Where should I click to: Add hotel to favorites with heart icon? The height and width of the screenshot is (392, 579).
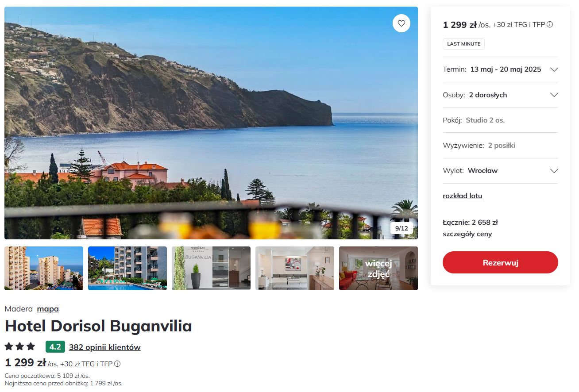coord(401,23)
